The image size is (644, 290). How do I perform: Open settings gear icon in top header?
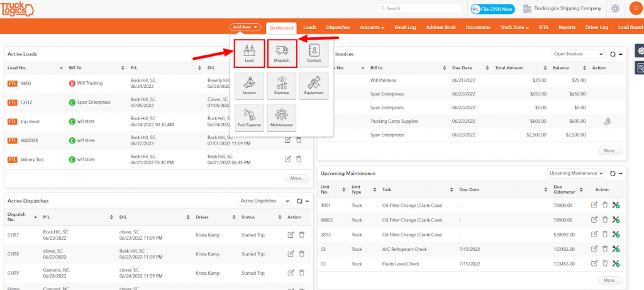(615, 8)
